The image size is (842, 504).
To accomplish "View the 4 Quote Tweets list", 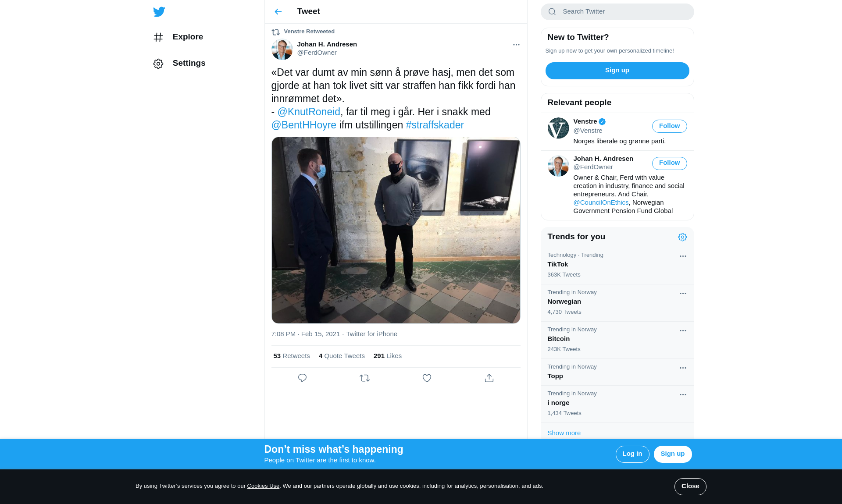I will pyautogui.click(x=342, y=356).
